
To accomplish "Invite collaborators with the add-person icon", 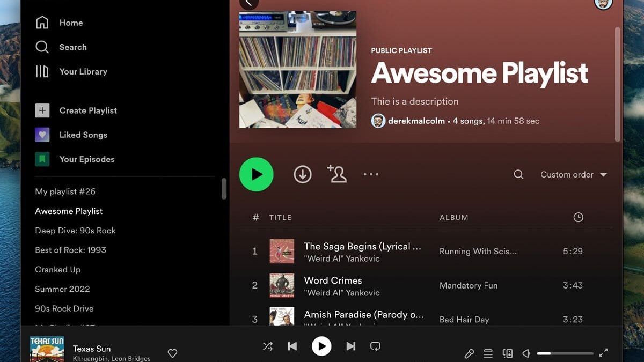I will (336, 174).
